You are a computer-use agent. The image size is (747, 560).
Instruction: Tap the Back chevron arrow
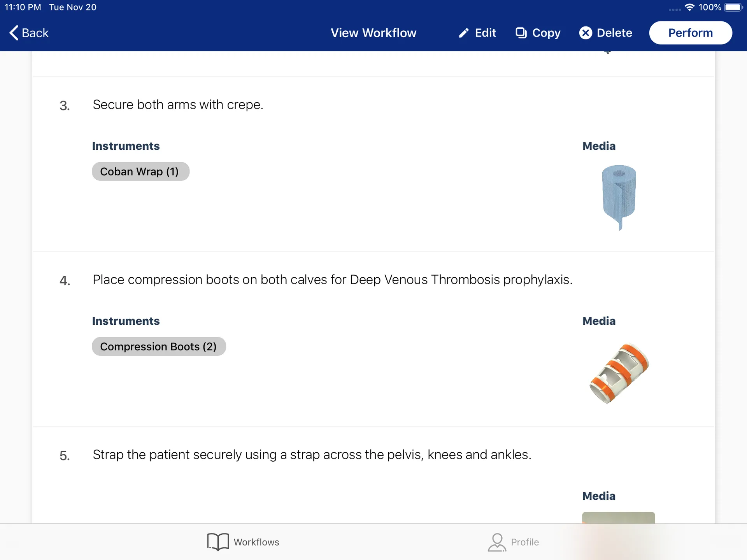click(14, 33)
